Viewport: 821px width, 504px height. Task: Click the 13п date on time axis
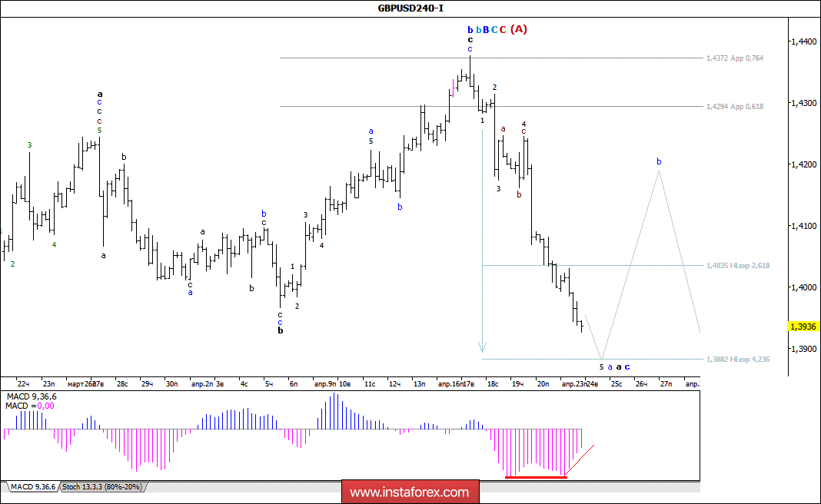[x=419, y=383]
